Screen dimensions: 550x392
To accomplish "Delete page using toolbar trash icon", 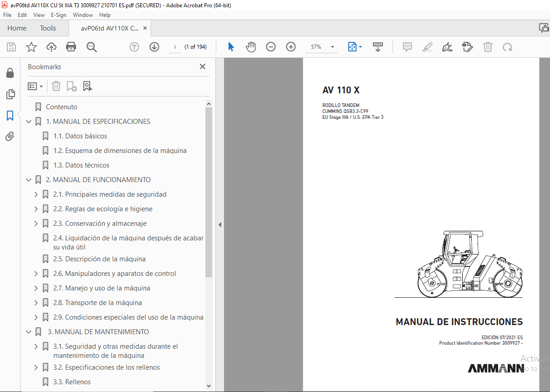I will (x=488, y=47).
